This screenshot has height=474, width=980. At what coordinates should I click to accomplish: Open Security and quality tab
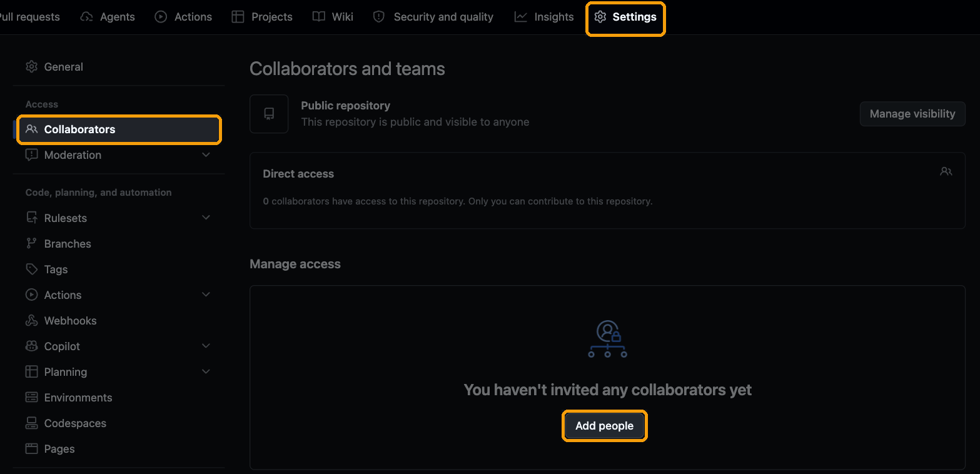(433, 18)
